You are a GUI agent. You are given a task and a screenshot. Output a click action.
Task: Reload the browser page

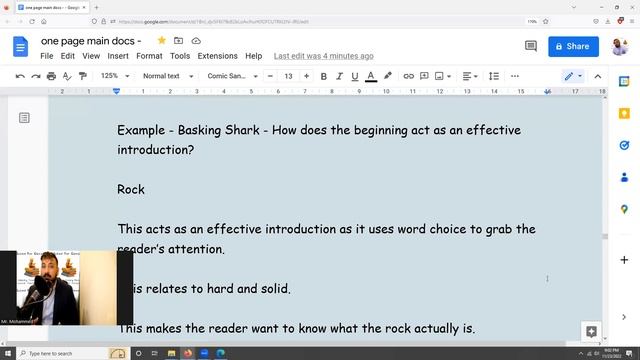[32, 21]
